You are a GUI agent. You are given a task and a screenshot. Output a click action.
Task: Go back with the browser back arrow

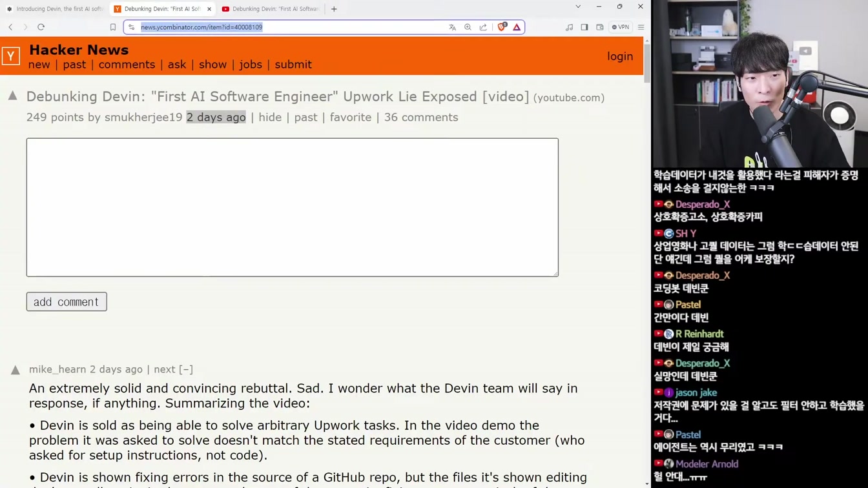(10, 27)
